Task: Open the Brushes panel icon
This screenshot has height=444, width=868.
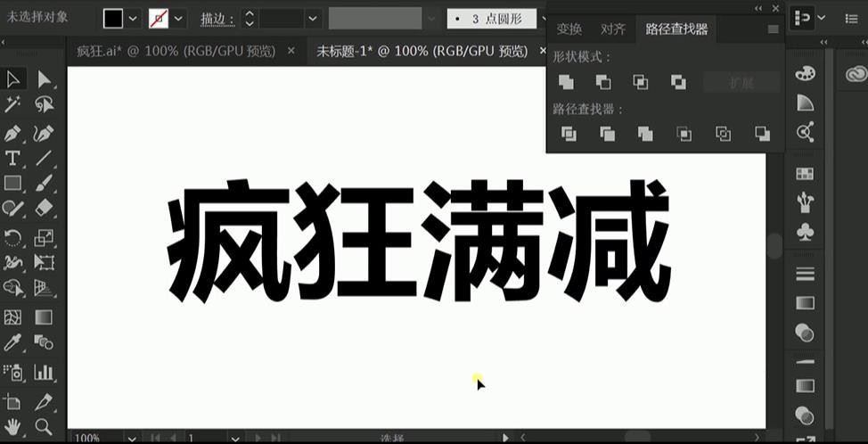Action: coord(805,202)
